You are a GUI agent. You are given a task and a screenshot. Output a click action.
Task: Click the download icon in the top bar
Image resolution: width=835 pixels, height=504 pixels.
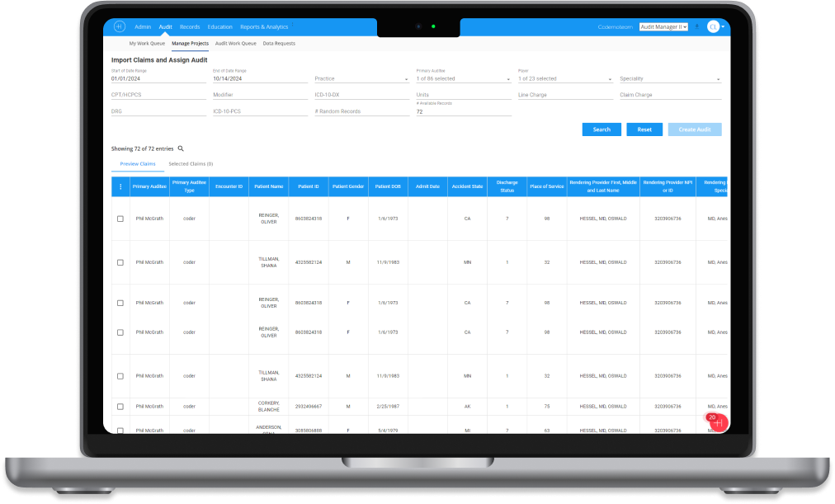(696, 26)
